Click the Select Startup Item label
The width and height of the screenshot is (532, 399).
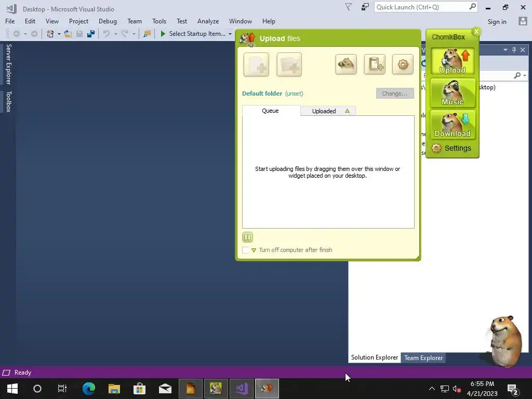[x=197, y=34]
